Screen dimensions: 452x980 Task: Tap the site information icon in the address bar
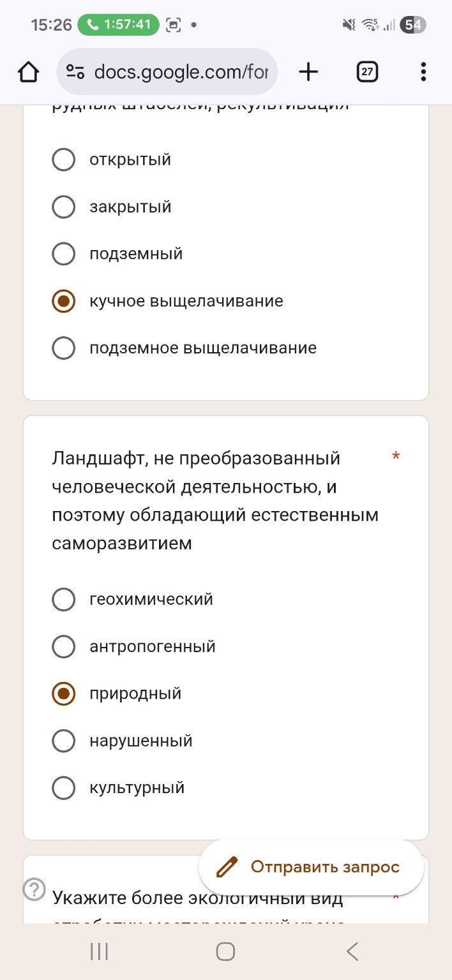(75, 71)
